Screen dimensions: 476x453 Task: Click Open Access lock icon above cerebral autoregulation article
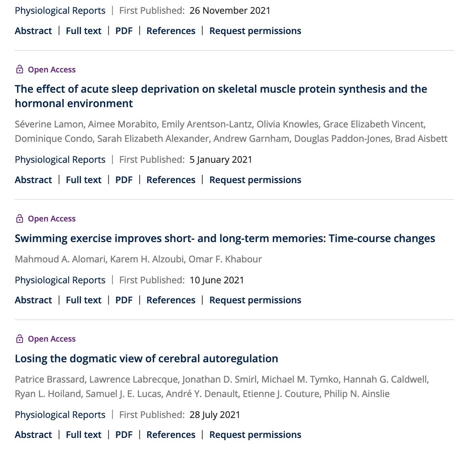[x=19, y=339]
